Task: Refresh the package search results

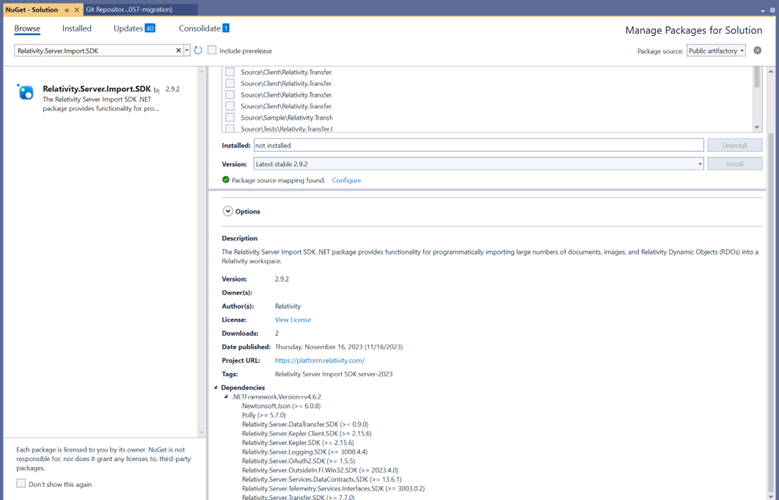Action: point(198,50)
